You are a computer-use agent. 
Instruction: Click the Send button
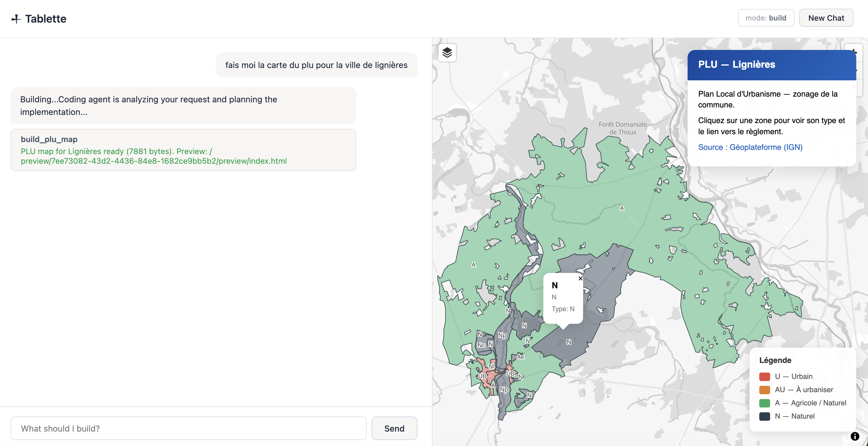point(394,428)
